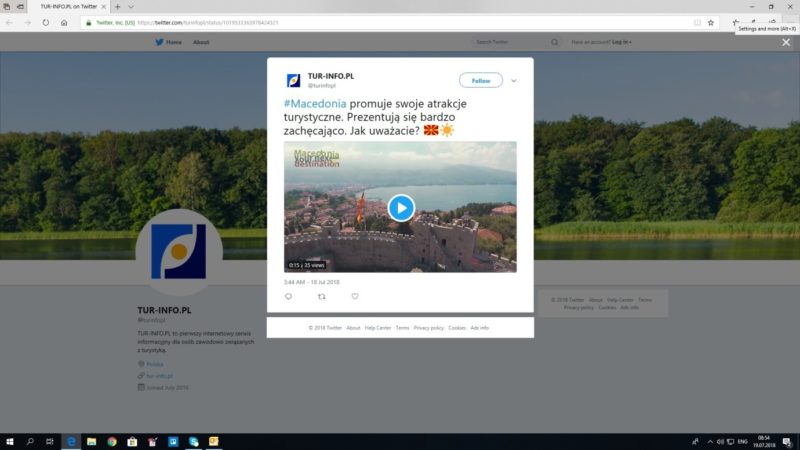Image resolution: width=800 pixels, height=450 pixels.
Task: Open Windows Start menu
Action: tap(10, 441)
